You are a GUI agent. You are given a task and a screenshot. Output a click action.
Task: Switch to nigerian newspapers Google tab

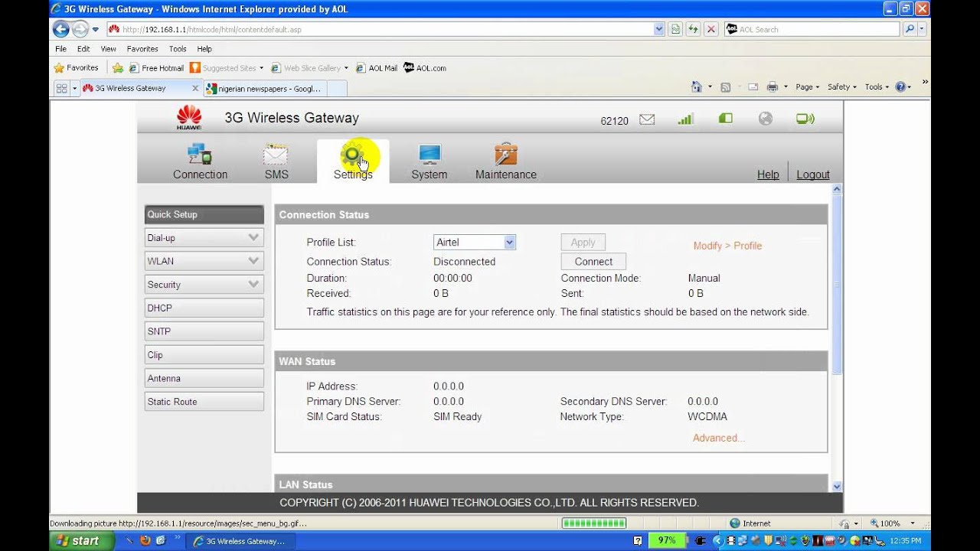pyautogui.click(x=264, y=88)
